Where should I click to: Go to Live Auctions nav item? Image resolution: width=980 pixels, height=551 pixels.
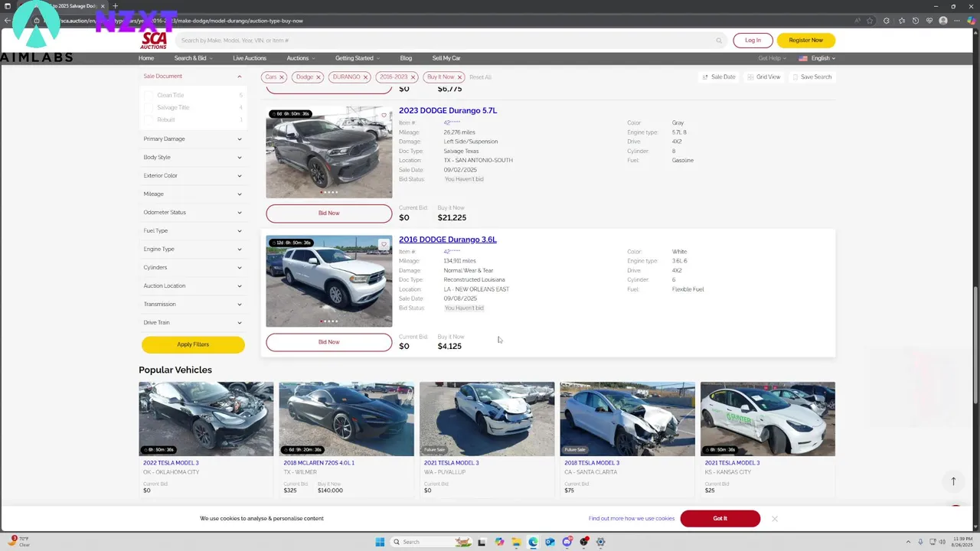(x=250, y=58)
